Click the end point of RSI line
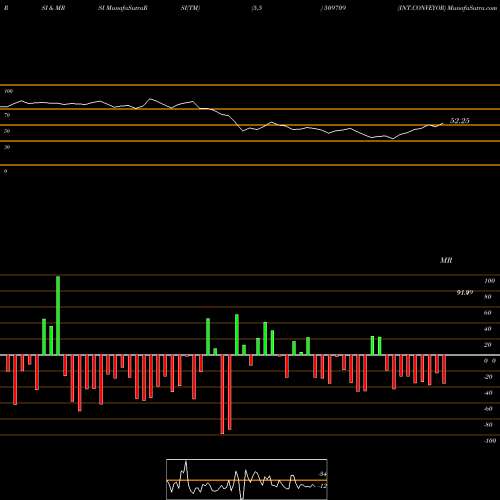The image size is (500, 500). coord(443,124)
